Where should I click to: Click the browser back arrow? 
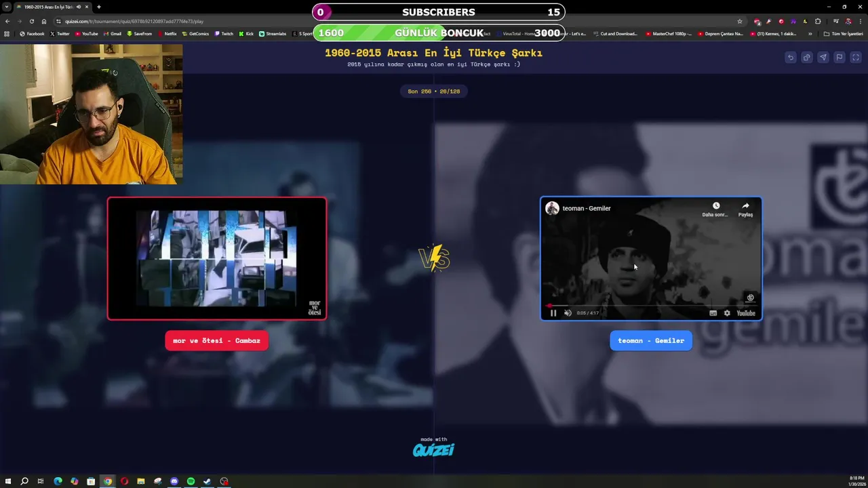(x=7, y=21)
